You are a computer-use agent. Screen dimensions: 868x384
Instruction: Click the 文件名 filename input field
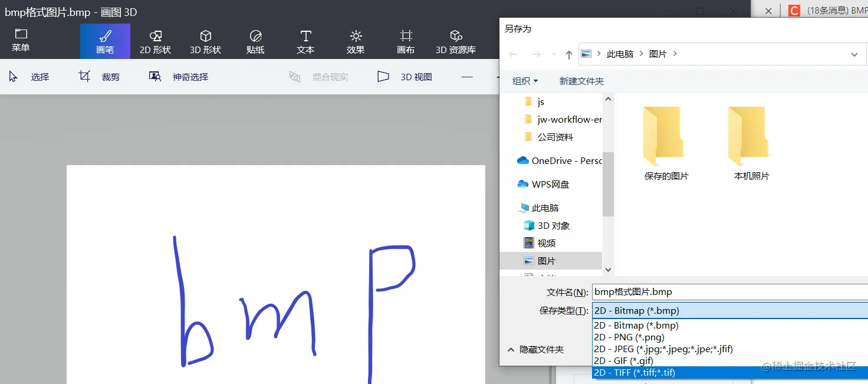pos(730,291)
